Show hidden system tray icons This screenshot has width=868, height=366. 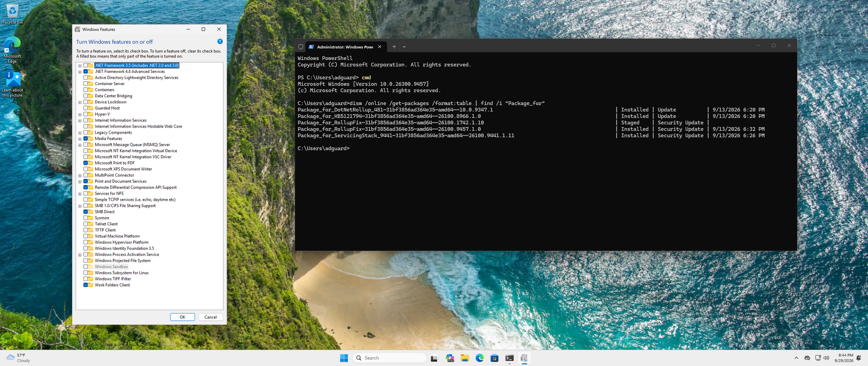[796, 358]
